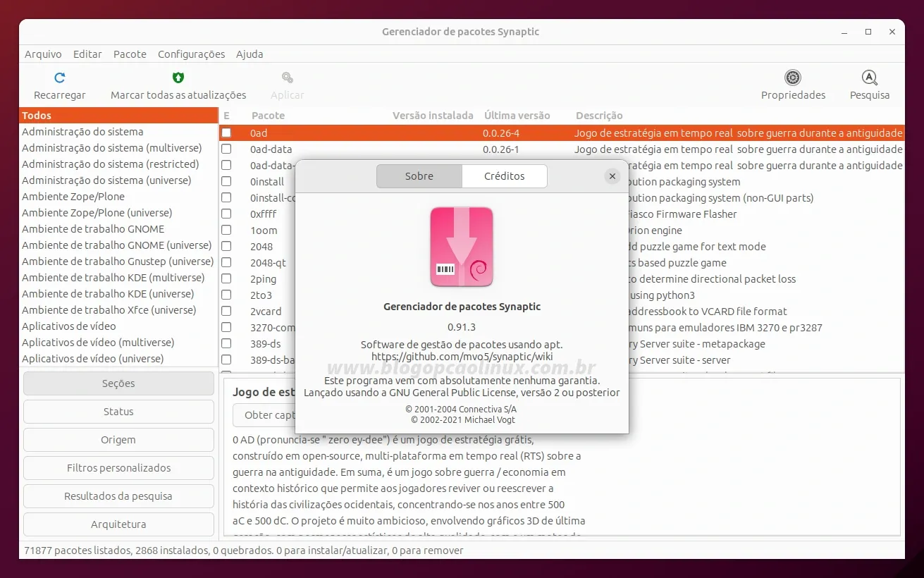Click Resultados da pesquisa button
Image resolution: width=924 pixels, height=578 pixels.
coord(118,496)
